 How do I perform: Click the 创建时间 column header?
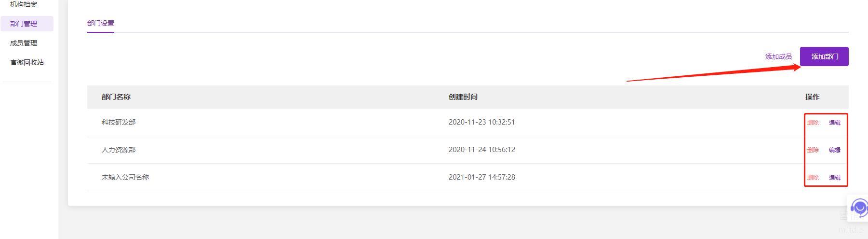point(463,97)
